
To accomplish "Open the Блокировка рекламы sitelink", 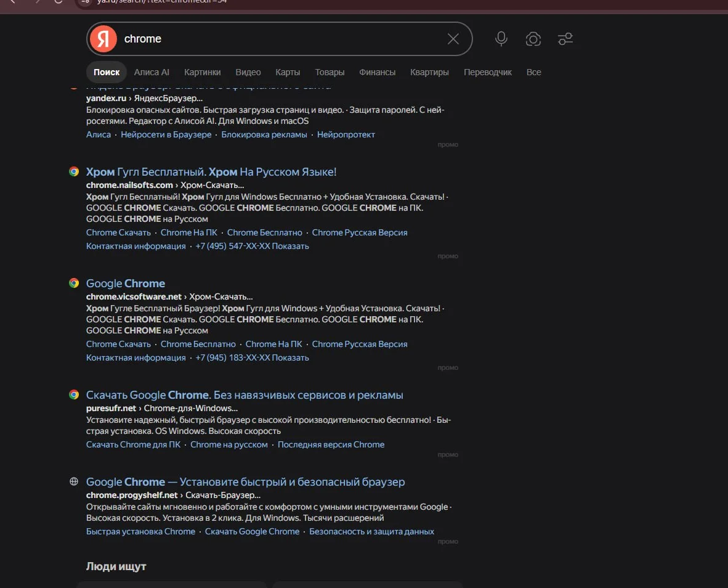I will [x=264, y=135].
